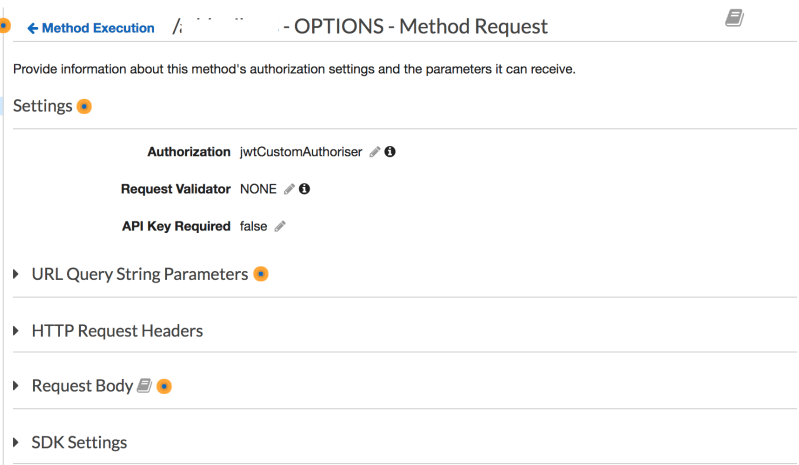Show info for the Authorization setting
Image resolution: width=799 pixels, height=465 pixels.
tap(391, 152)
